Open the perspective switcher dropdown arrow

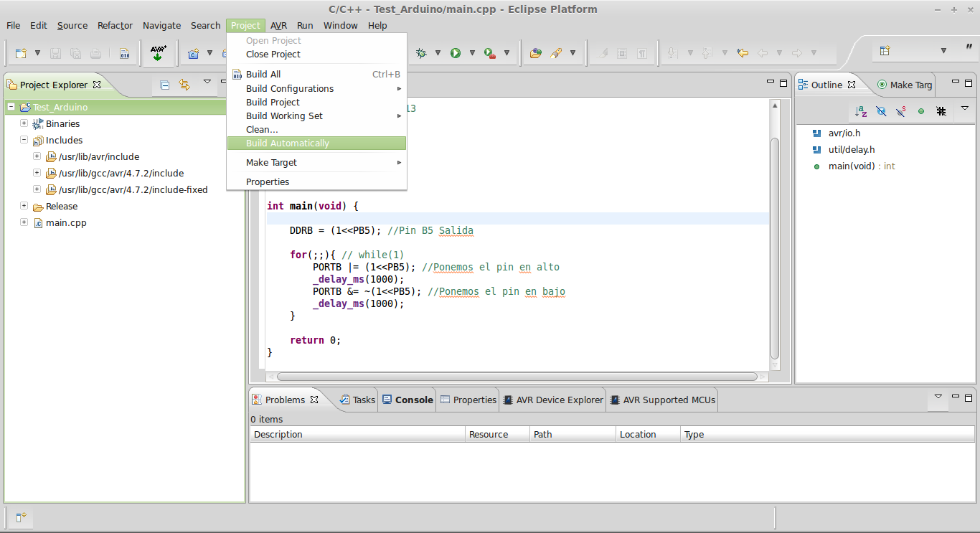pos(943,51)
